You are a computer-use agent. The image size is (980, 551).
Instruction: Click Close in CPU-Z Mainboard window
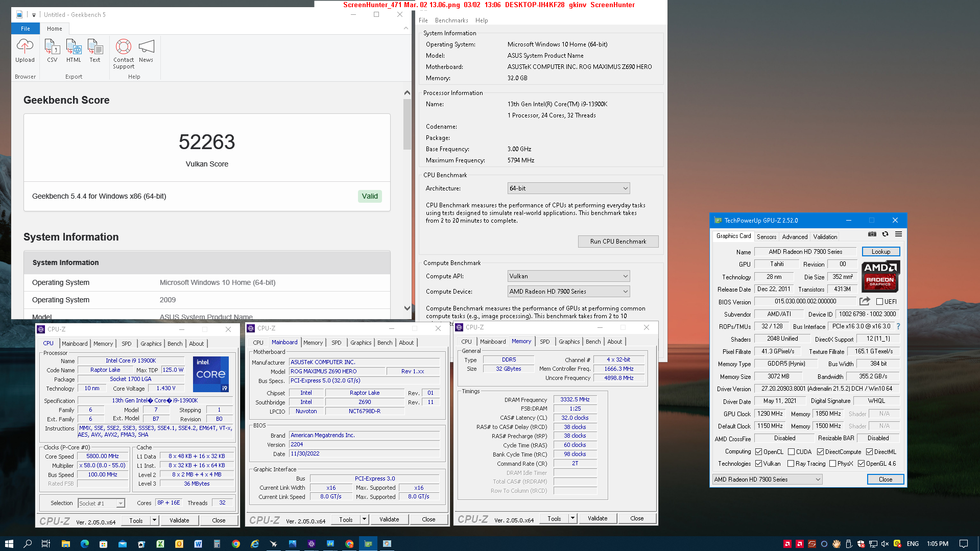(428, 519)
